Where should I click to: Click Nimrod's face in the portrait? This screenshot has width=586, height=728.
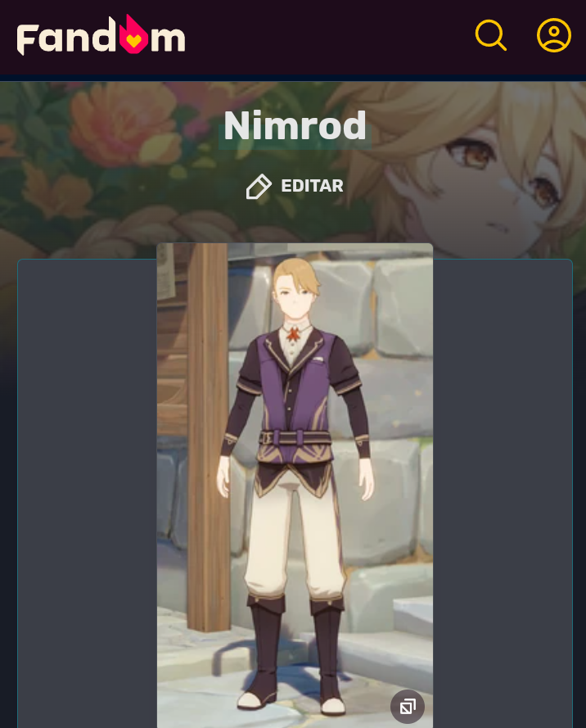pyautogui.click(x=295, y=296)
